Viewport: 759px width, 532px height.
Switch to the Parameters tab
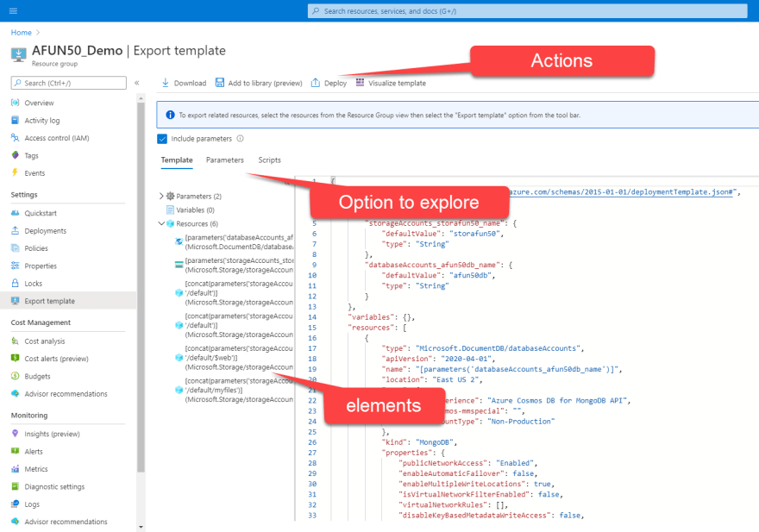click(225, 160)
